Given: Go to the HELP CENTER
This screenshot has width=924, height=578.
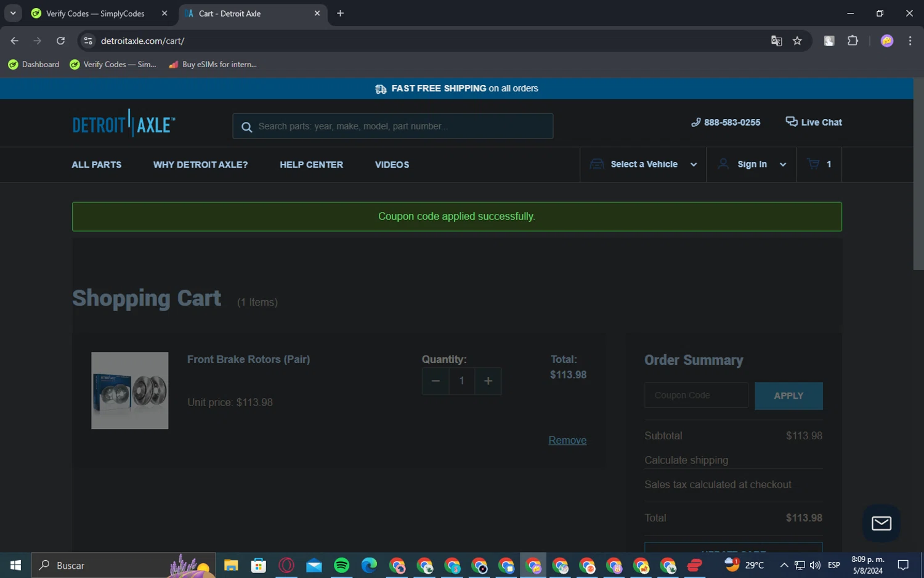Looking at the screenshot, I should pos(311,165).
